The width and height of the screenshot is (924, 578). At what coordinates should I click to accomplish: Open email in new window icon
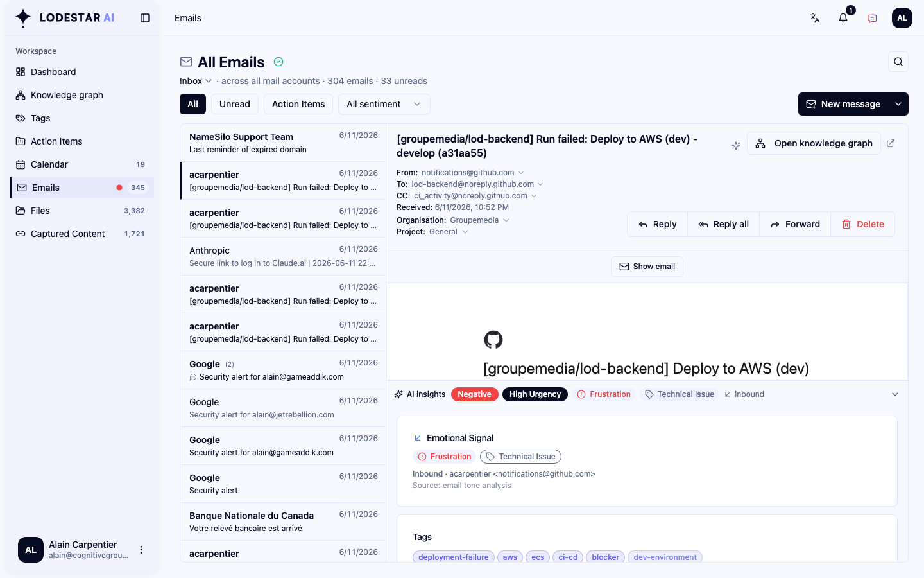(891, 143)
